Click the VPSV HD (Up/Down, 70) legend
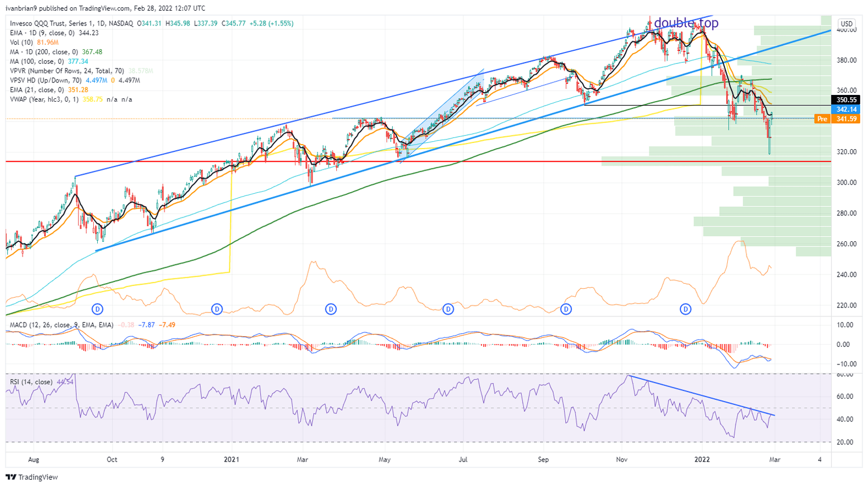This screenshot has height=487, width=868. [47, 81]
